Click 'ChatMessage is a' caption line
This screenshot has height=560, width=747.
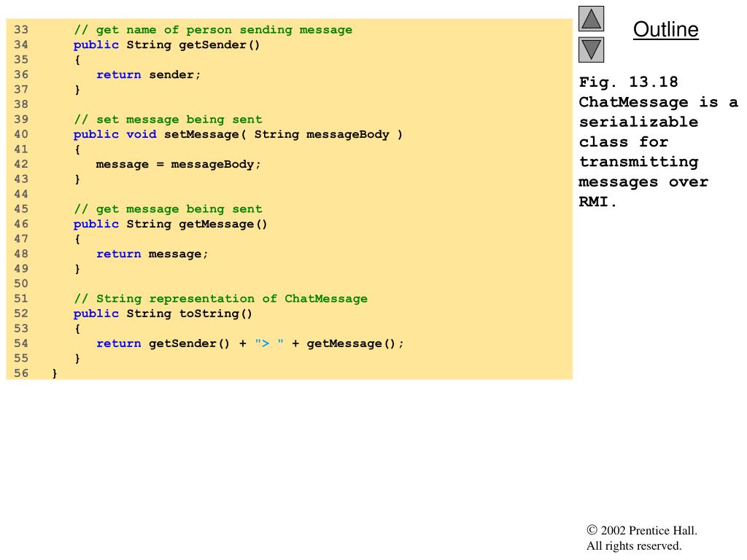pos(659,102)
